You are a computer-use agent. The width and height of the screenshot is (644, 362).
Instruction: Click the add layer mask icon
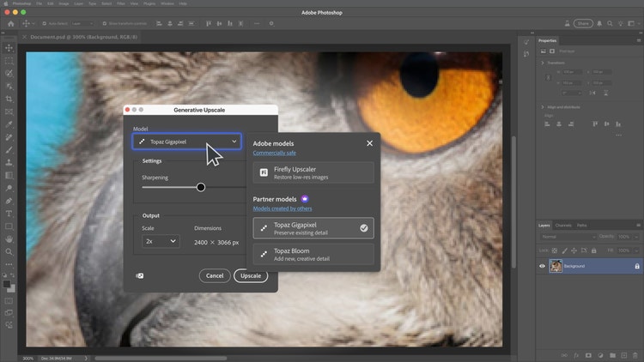click(588, 355)
